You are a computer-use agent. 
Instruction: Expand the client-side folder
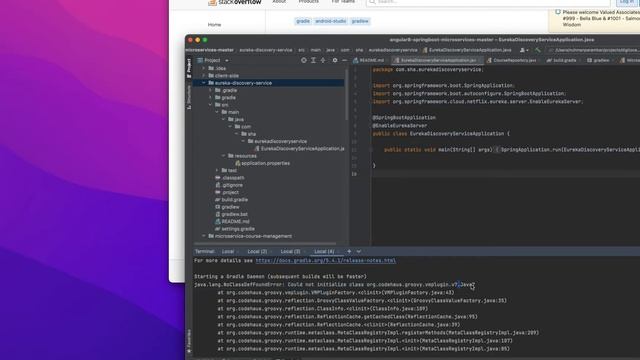point(204,76)
